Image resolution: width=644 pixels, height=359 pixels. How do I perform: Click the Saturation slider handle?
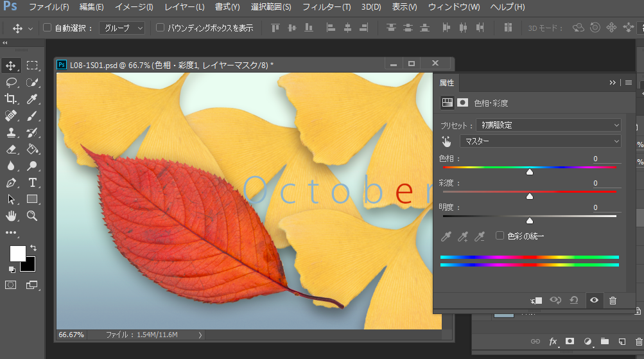coord(530,197)
